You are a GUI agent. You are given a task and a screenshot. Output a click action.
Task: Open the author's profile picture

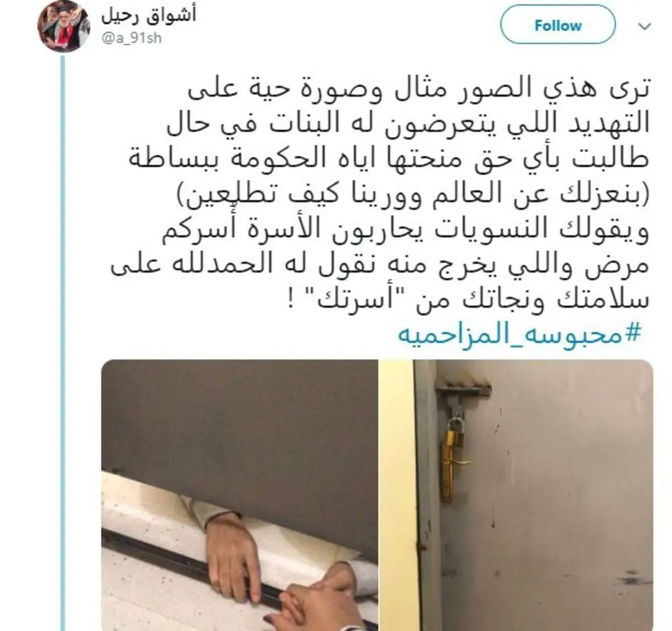(64, 26)
